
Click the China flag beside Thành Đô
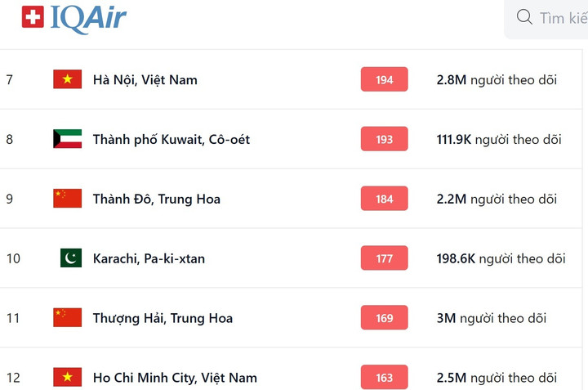pyautogui.click(x=67, y=199)
